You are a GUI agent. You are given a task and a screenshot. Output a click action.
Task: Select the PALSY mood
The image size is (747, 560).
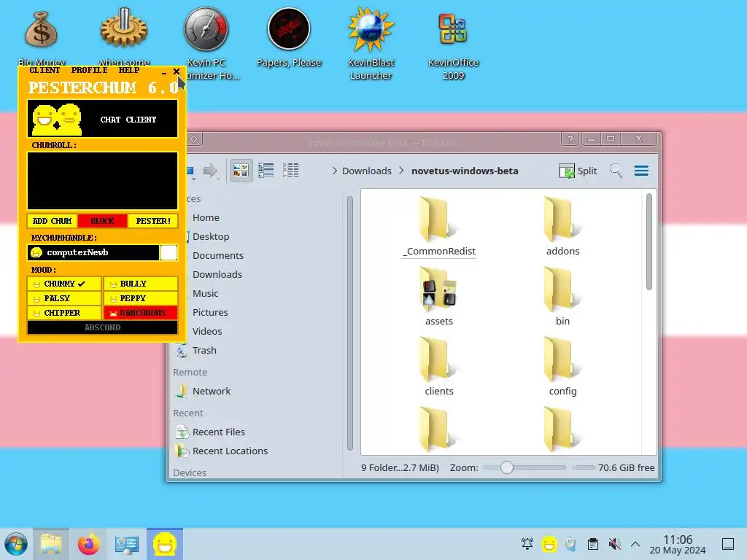tap(64, 298)
